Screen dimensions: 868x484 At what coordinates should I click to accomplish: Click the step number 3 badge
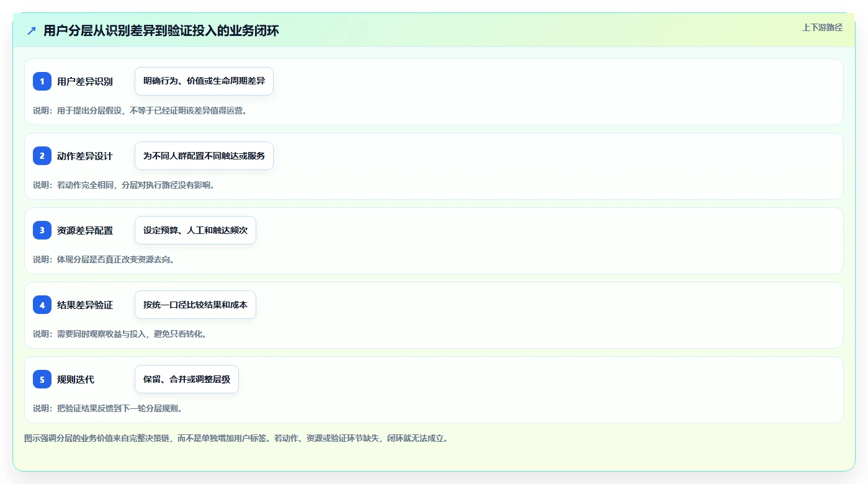[42, 230]
